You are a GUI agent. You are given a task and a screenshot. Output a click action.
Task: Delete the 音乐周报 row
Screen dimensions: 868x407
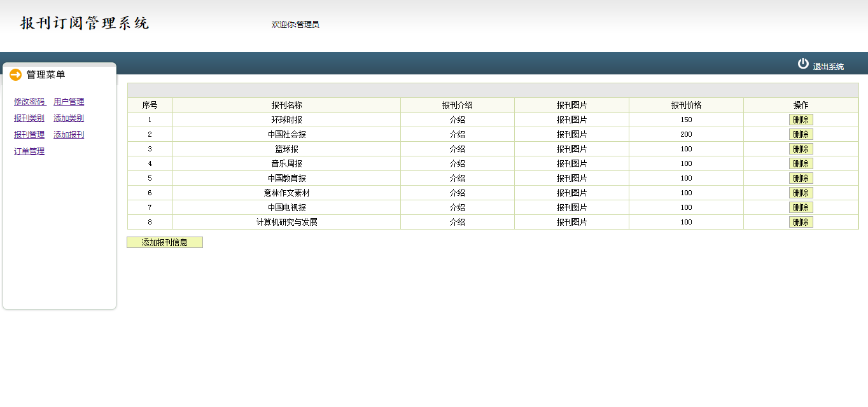coord(801,163)
